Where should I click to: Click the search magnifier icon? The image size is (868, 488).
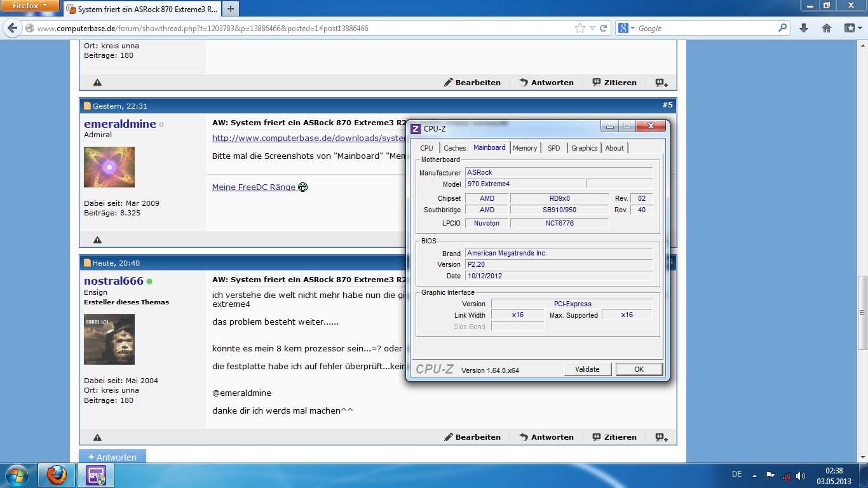[783, 28]
